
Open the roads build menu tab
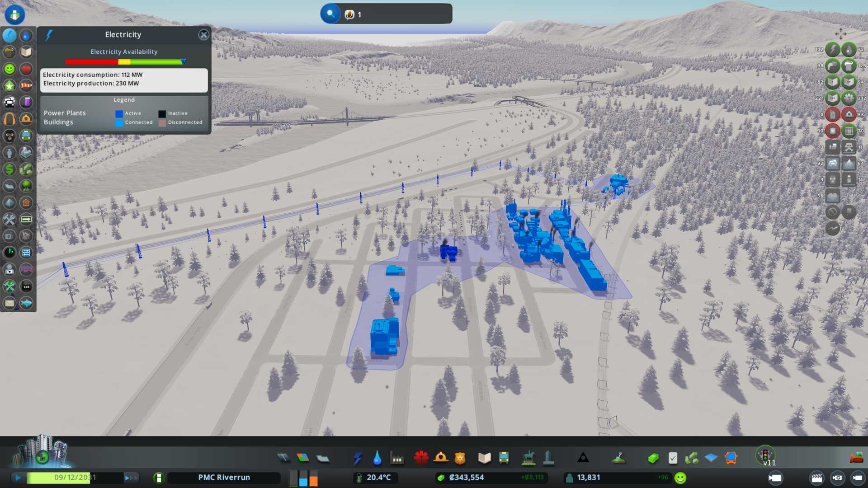point(283,458)
